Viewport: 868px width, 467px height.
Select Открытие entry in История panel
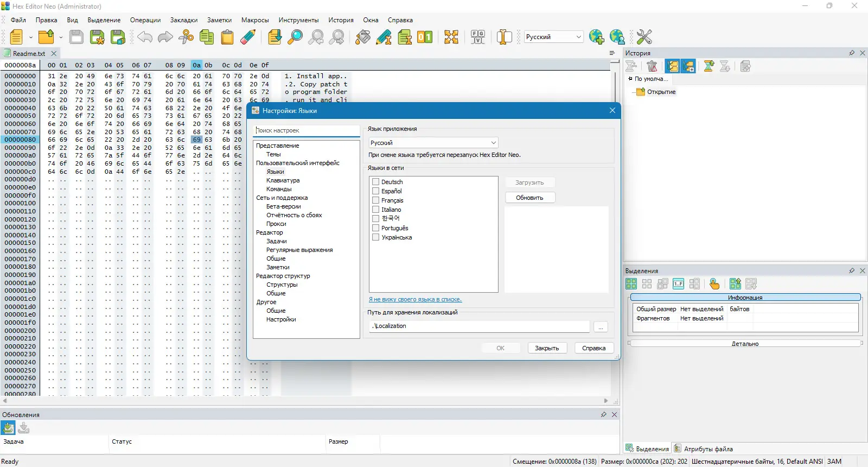coord(661,92)
